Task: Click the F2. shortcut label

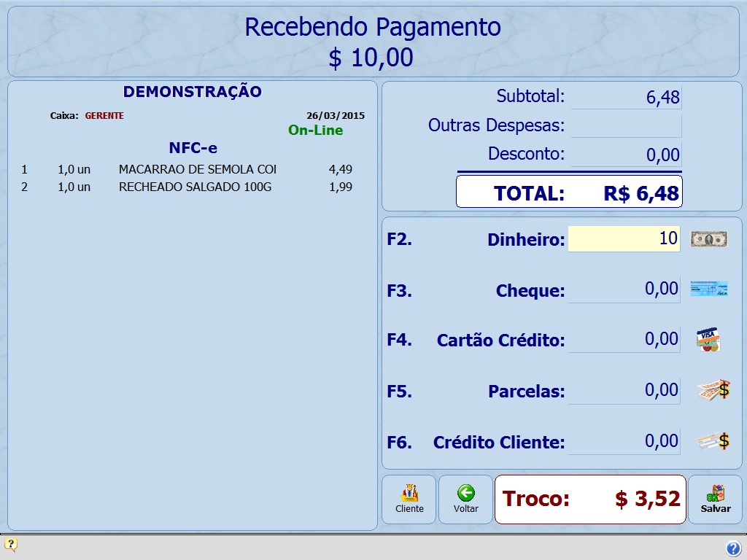Action: 399,239
